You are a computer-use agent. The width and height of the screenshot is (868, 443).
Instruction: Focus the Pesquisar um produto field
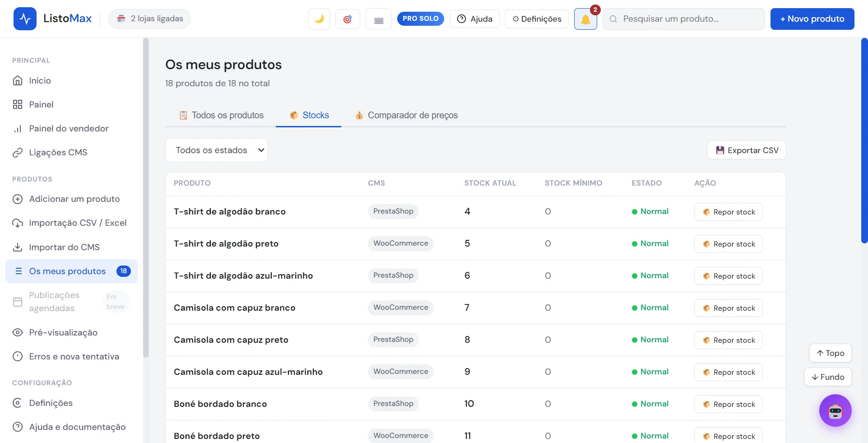coord(684,19)
